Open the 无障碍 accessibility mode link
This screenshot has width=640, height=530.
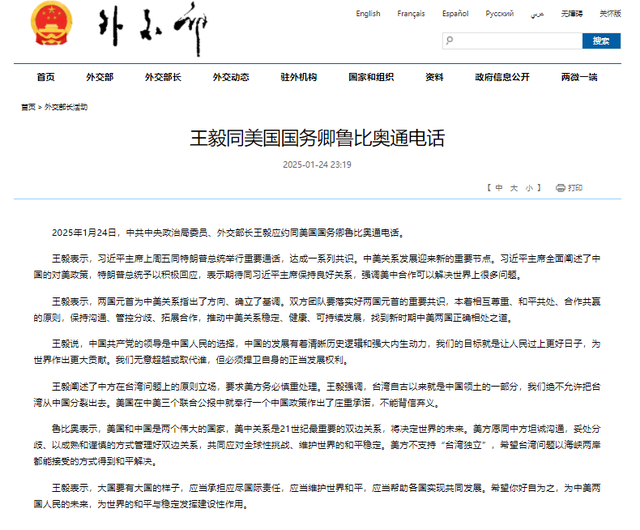tap(571, 13)
